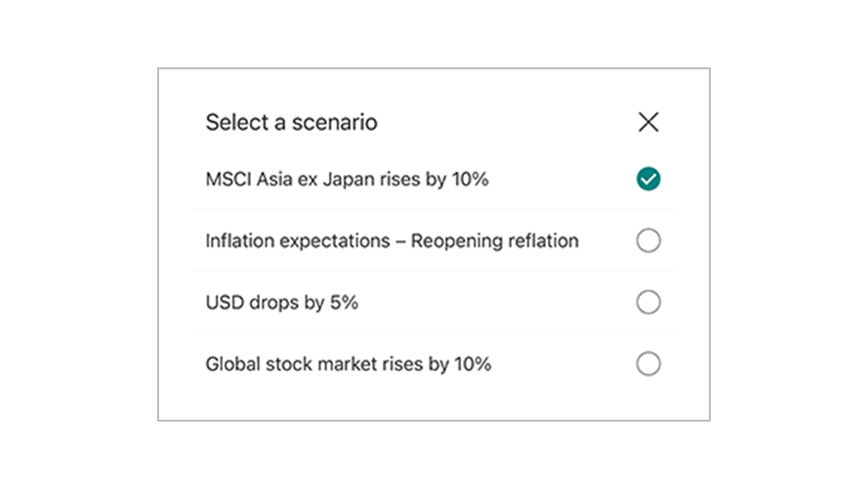
Task: Click the Inflation expectations – Reopening reflation text
Action: click(392, 241)
